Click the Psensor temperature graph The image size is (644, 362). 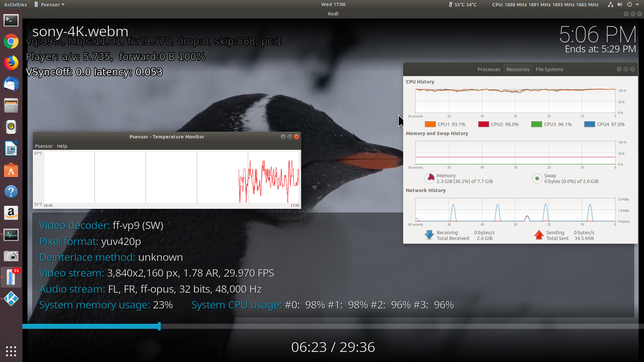(x=171, y=177)
